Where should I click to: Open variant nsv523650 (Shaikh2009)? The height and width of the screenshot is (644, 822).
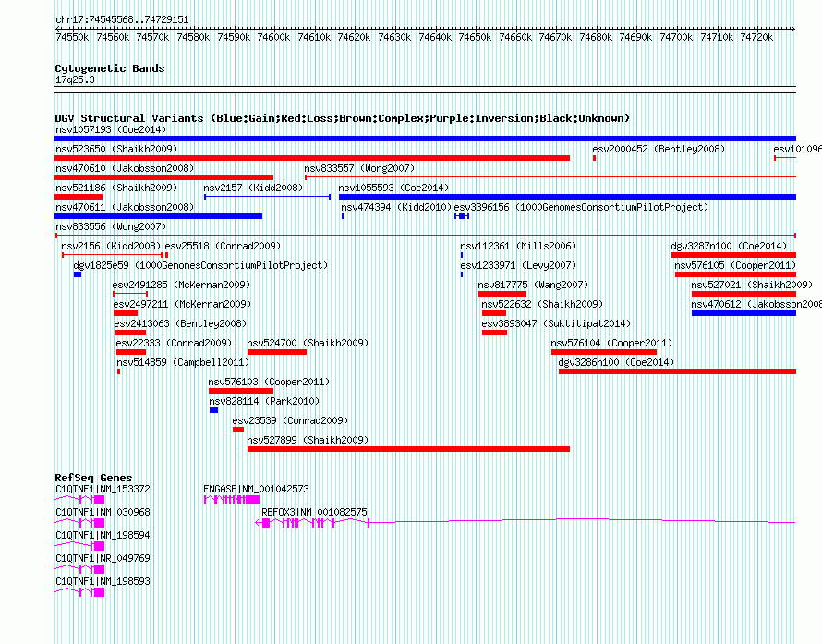point(116,149)
